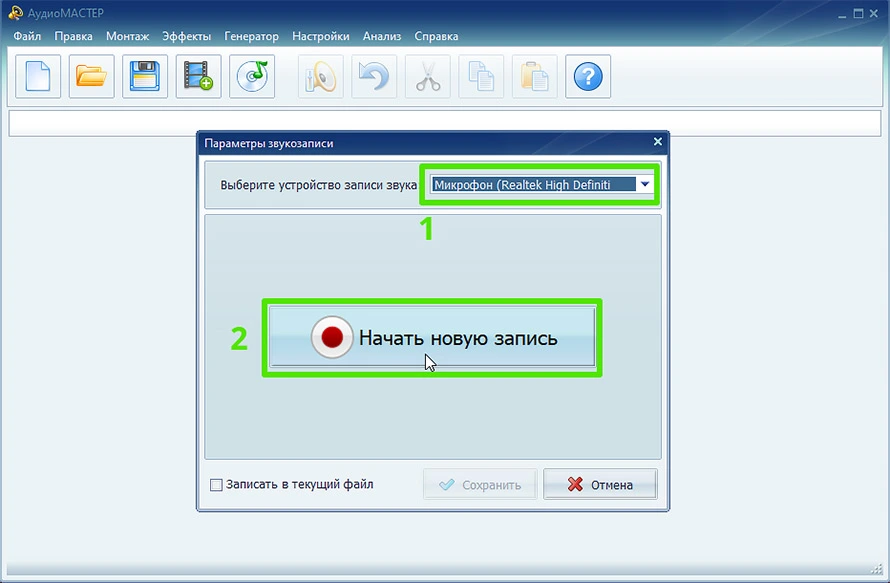
Task: Open a file with the folder icon
Action: coord(92,77)
